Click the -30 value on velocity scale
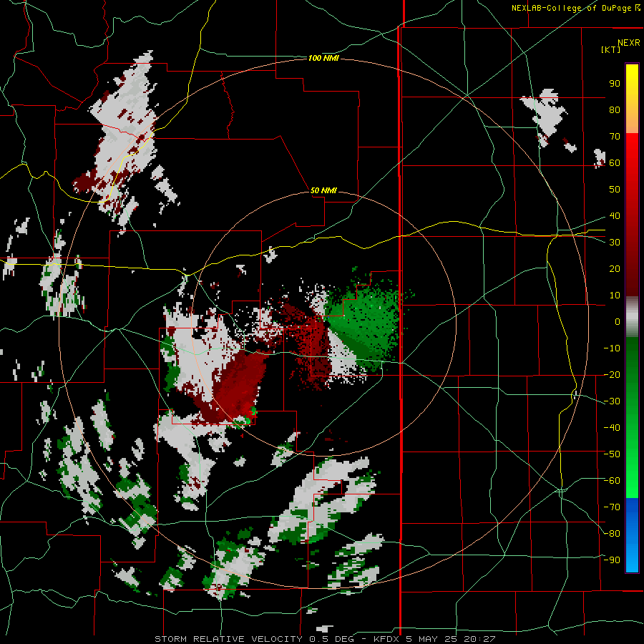Viewport: 644px width, 644px height. (x=612, y=401)
